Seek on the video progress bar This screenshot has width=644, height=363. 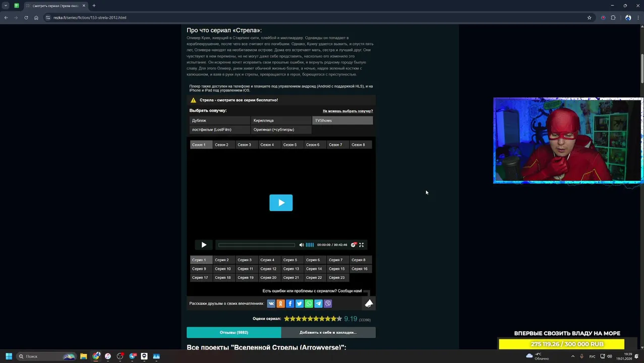click(x=257, y=245)
